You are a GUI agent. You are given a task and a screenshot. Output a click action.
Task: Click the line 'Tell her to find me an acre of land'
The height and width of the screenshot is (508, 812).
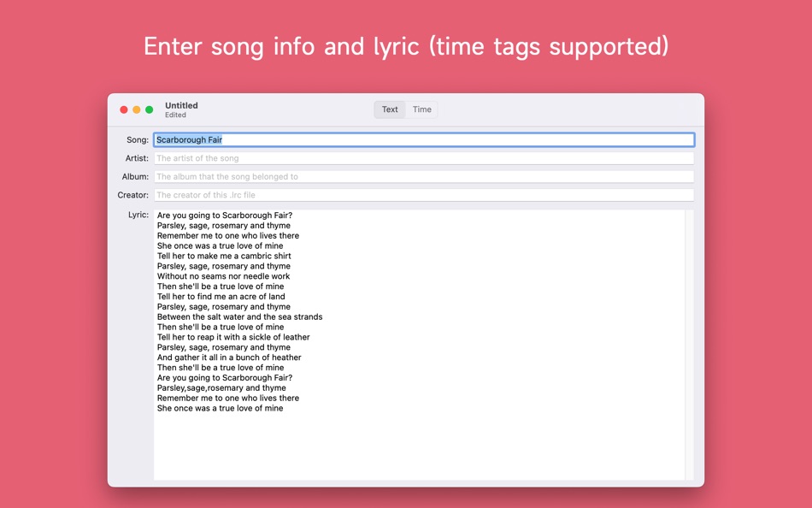point(221,297)
